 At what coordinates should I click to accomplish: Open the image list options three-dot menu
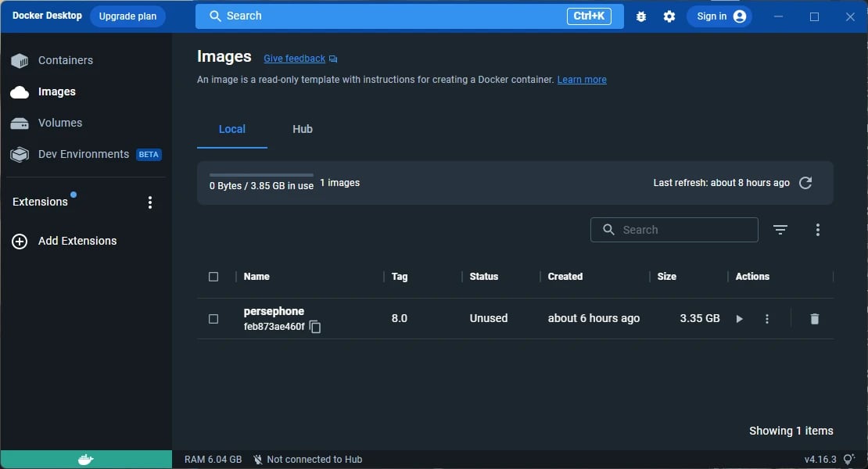point(818,230)
